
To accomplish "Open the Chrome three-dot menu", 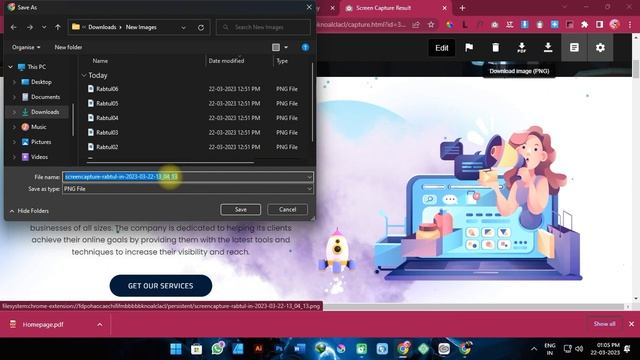I will pyautogui.click(x=630, y=25).
